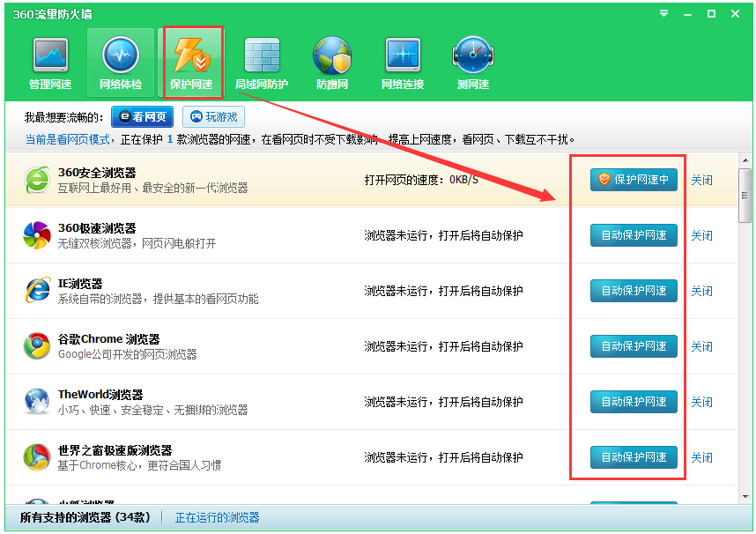Click the 360极速浏览器 colorful icon

(37, 235)
